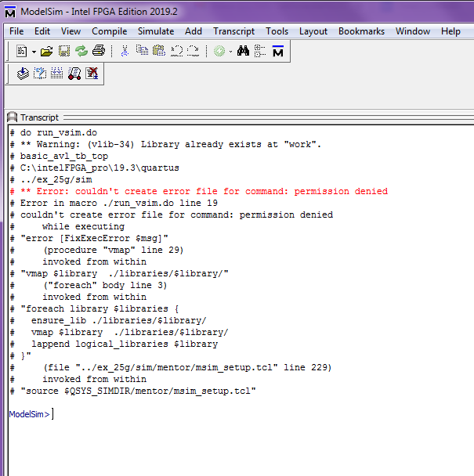Viewport: 474px width, 476px height.
Task: Click the green Reload arrows icon
Action: click(81, 51)
